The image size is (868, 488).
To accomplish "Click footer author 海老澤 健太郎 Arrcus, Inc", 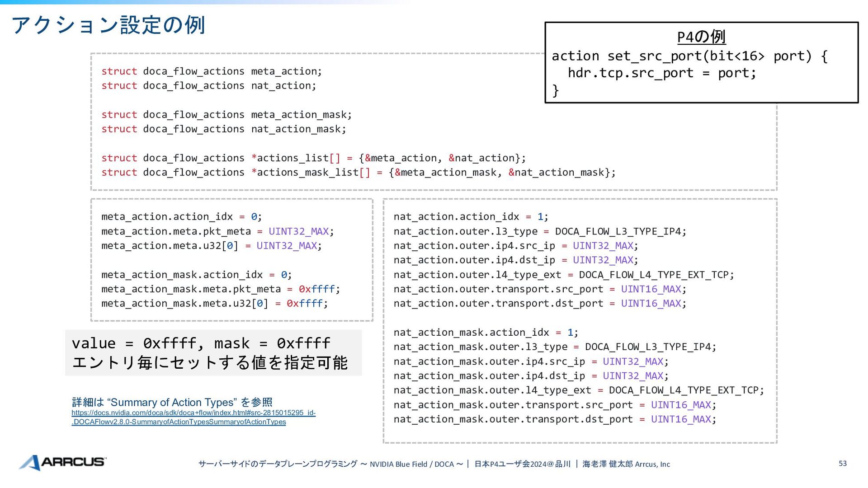I will coord(626,464).
